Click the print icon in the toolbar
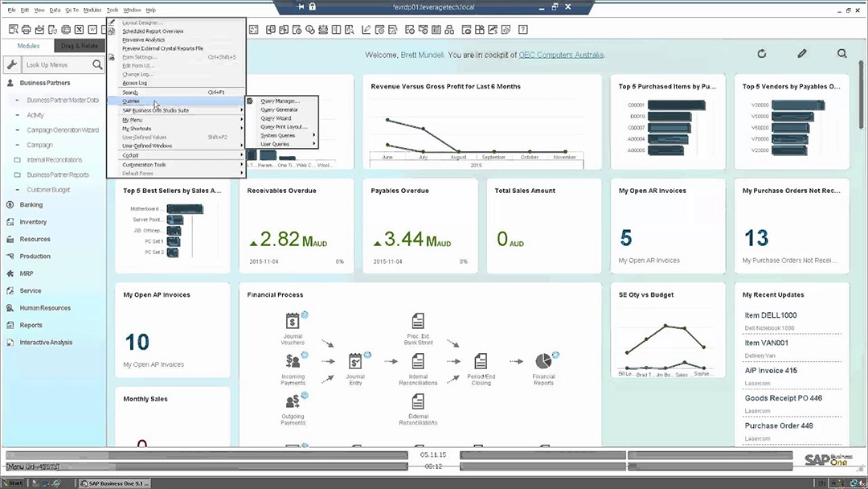Screen dimensions: 868x489 [x=25, y=30]
